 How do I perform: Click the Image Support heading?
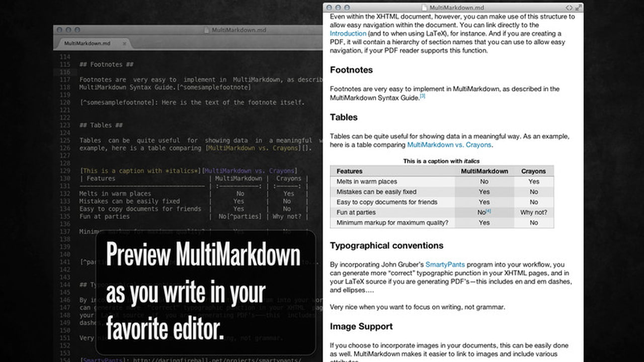pyautogui.click(x=361, y=326)
